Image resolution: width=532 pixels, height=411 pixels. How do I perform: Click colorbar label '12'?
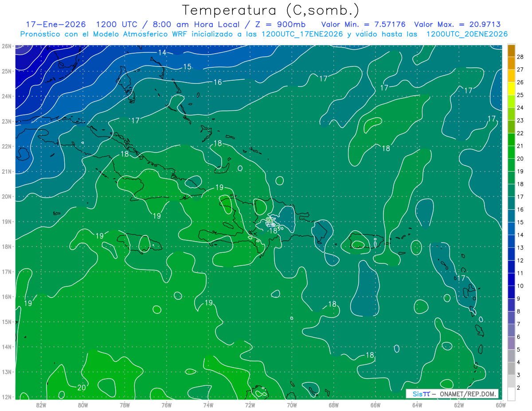520,260
